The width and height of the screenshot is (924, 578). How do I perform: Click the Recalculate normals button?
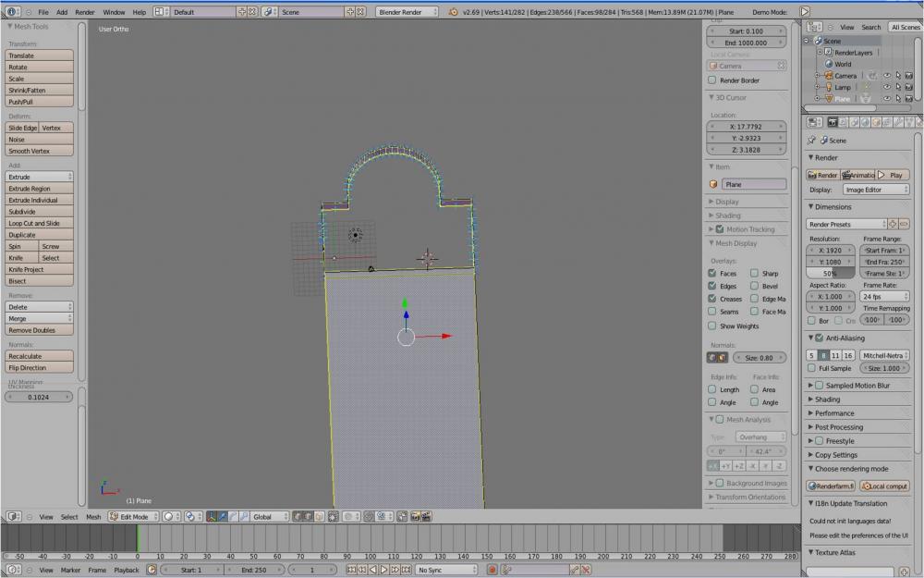[39, 356]
